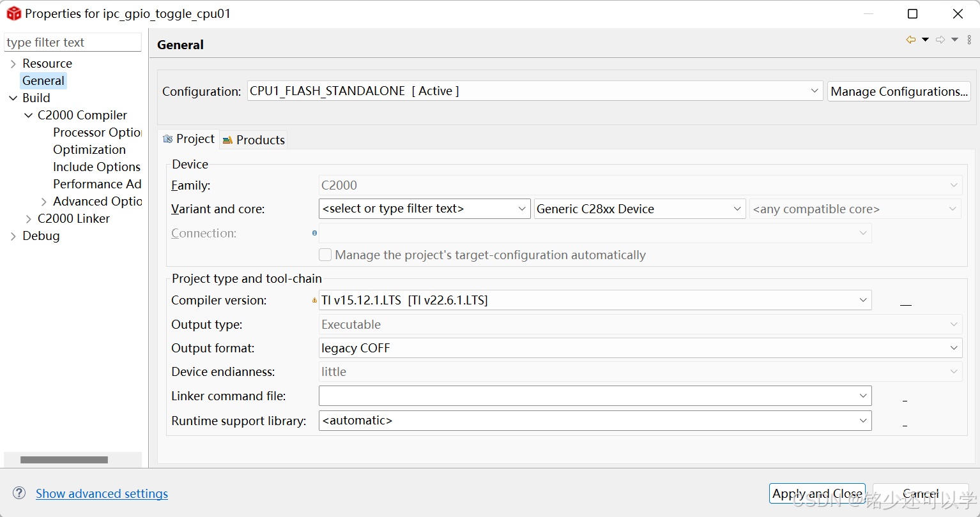This screenshot has width=980, height=517.
Task: Expand the Advanced Options node arrow
Action: pyautogui.click(x=44, y=201)
